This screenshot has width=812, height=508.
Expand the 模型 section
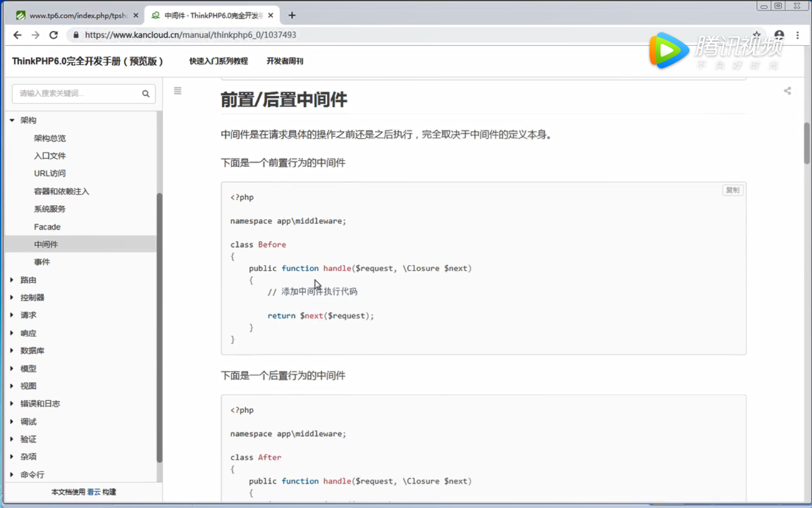pyautogui.click(x=12, y=368)
